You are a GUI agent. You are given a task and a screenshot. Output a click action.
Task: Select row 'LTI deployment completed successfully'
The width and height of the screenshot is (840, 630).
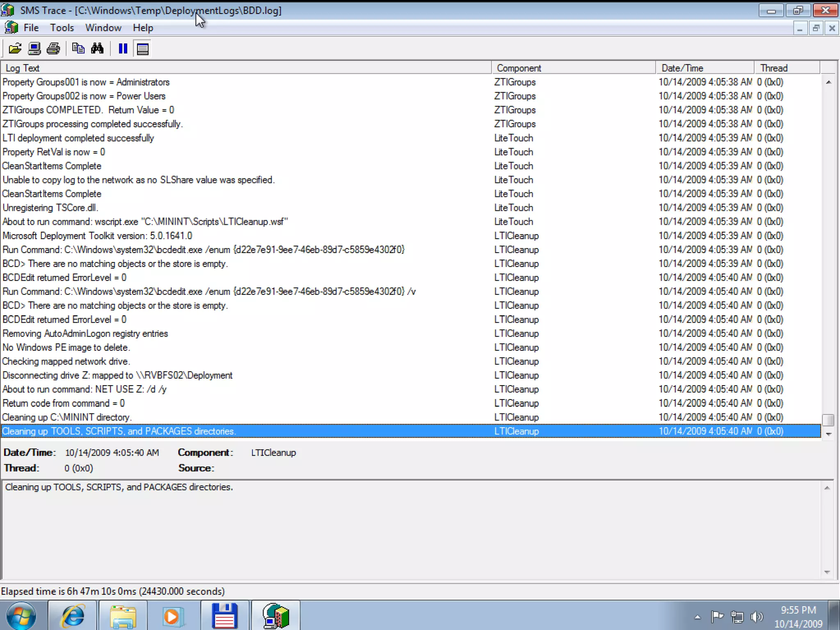[410, 138]
